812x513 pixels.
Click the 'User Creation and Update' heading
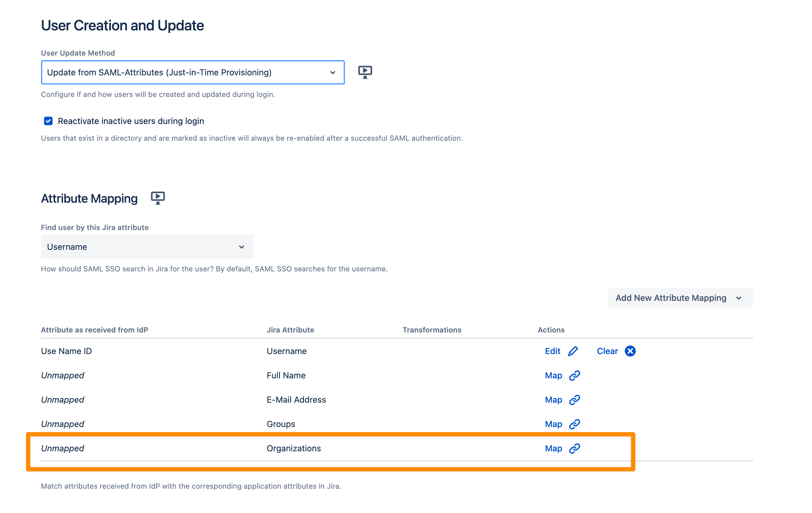pyautogui.click(x=122, y=26)
